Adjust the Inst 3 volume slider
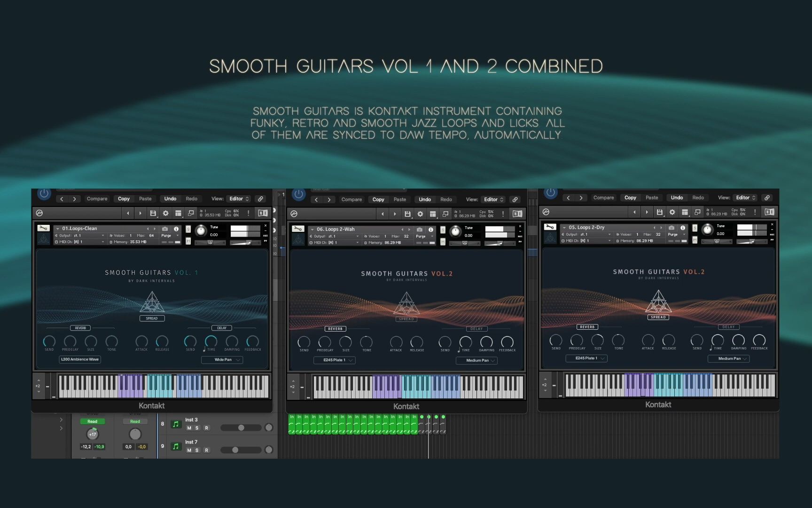 [x=242, y=428]
